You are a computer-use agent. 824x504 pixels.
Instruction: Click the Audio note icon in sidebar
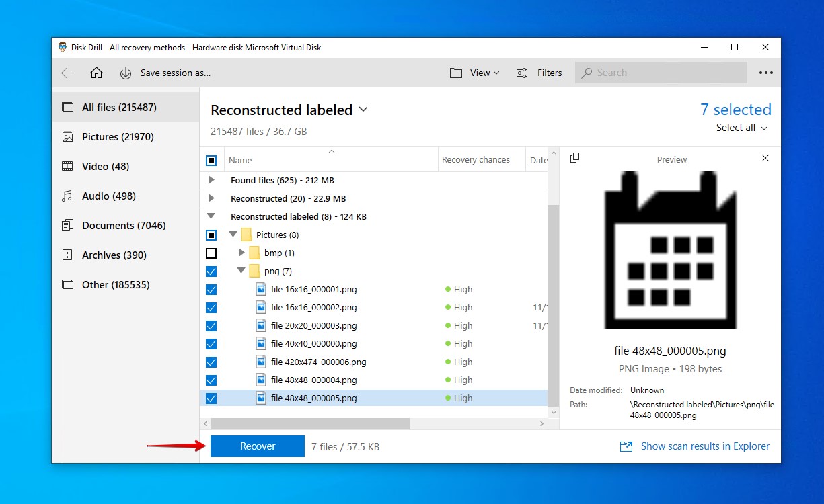coord(67,196)
